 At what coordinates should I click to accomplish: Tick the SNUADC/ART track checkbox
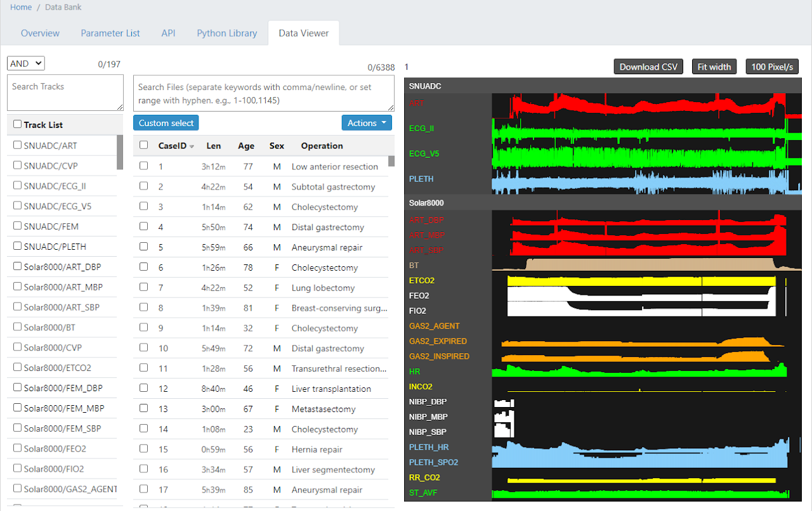tap(17, 145)
